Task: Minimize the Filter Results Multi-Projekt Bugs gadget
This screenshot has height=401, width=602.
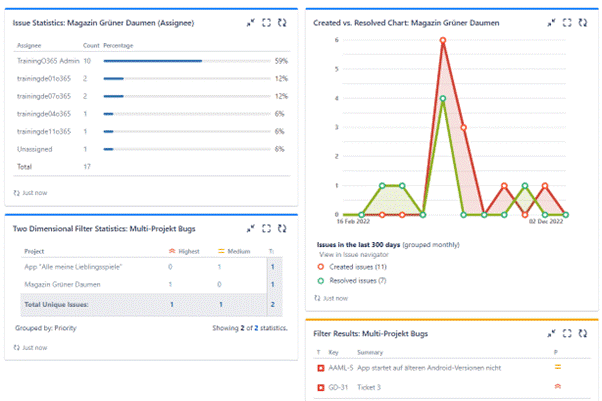Action: [551, 332]
